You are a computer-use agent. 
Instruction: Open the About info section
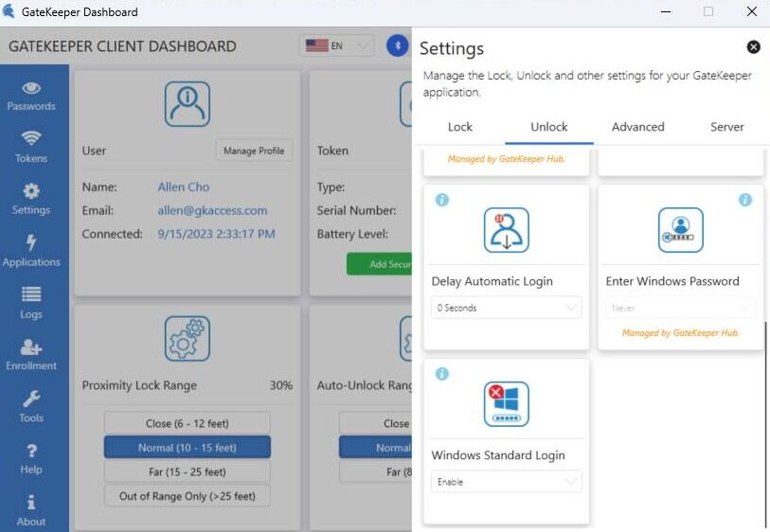tap(31, 511)
